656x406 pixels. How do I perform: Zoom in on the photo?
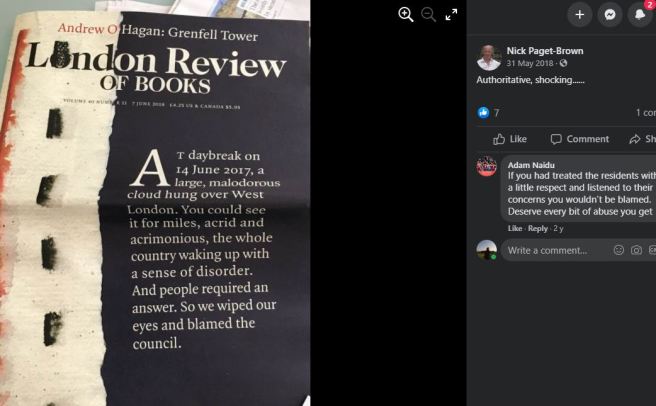pyautogui.click(x=405, y=15)
